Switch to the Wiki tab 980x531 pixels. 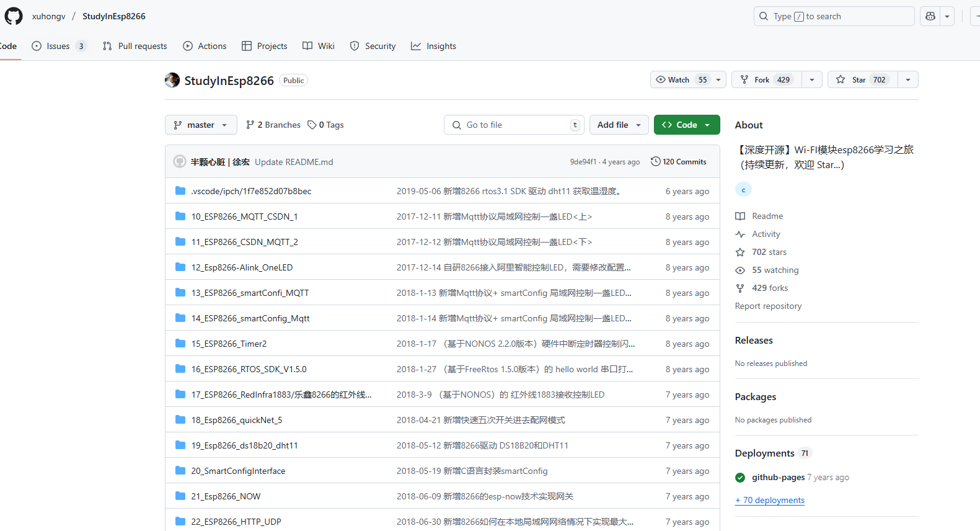tap(319, 46)
